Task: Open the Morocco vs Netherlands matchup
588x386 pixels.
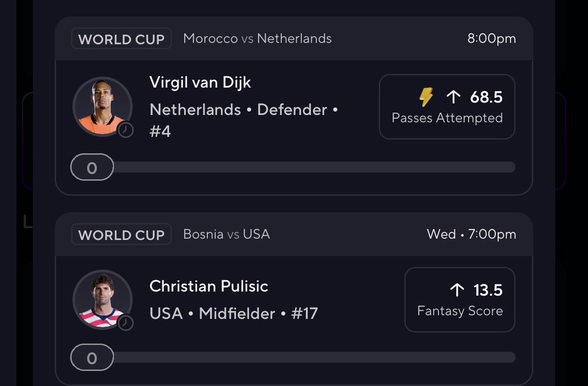Action: 257,39
